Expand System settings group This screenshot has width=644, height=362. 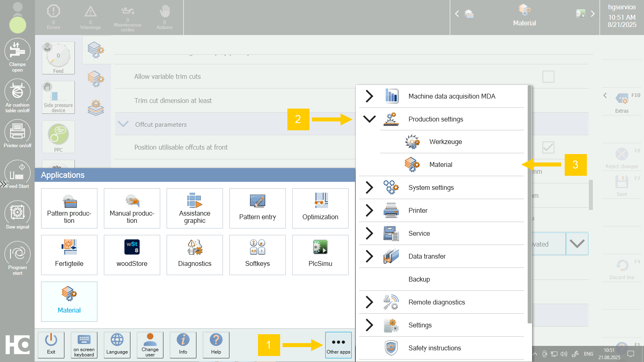point(369,187)
